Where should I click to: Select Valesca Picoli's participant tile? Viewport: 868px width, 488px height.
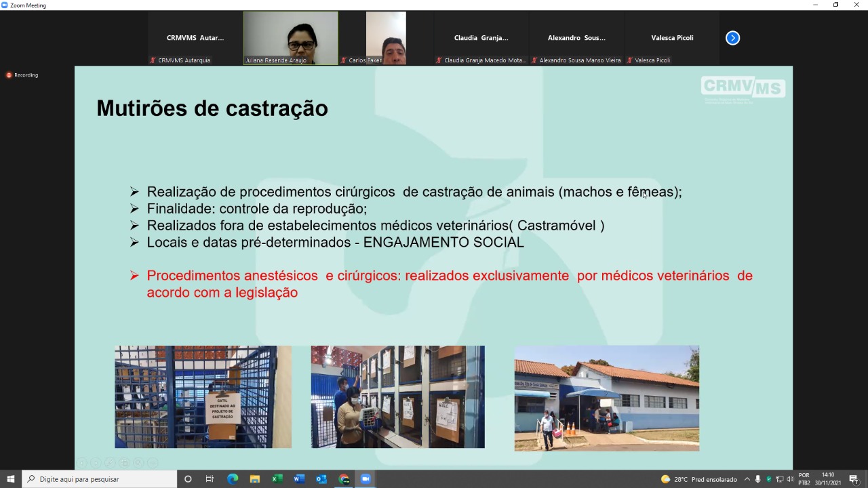[x=672, y=38]
